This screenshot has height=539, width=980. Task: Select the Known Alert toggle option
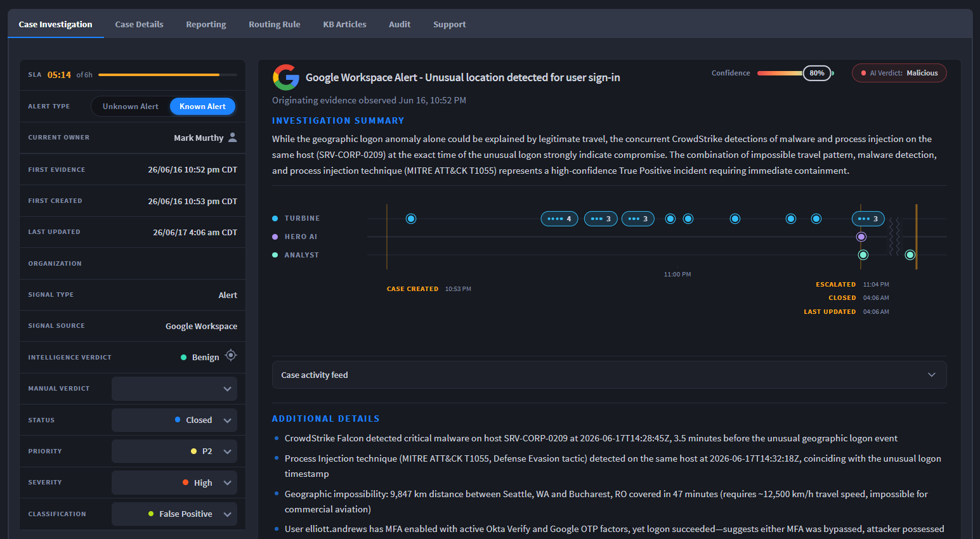pyautogui.click(x=202, y=107)
